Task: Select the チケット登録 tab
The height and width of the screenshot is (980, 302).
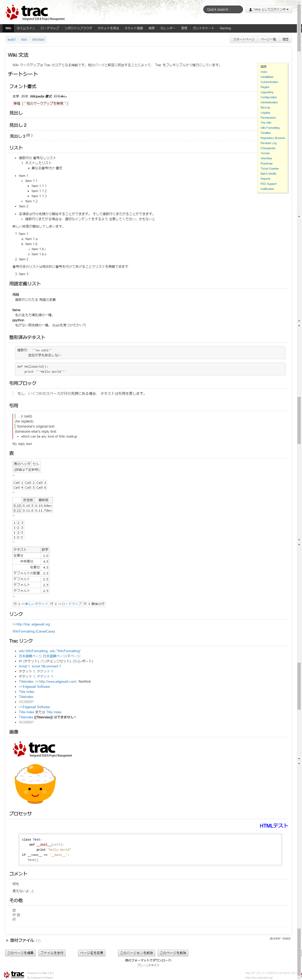Action: pyautogui.click(x=134, y=28)
